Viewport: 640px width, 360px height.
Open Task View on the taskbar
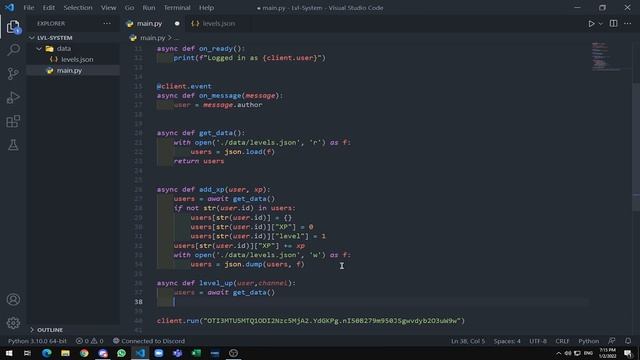(x=27, y=353)
